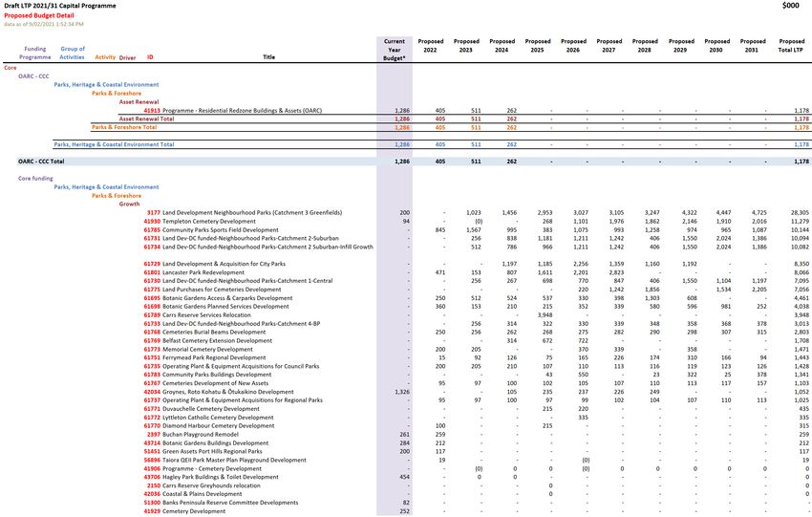The height and width of the screenshot is (517, 812).
Task: Click the "Driver" column header
Action: point(127,58)
